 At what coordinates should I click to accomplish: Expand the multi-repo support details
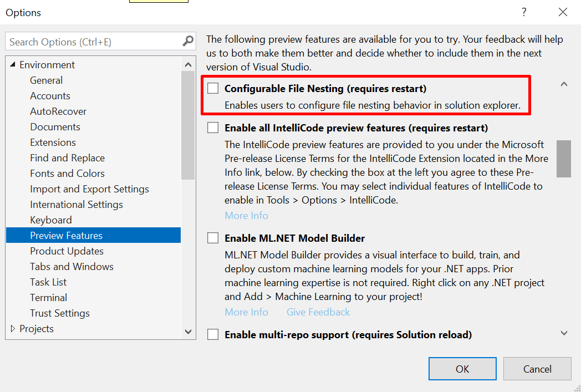point(564,333)
